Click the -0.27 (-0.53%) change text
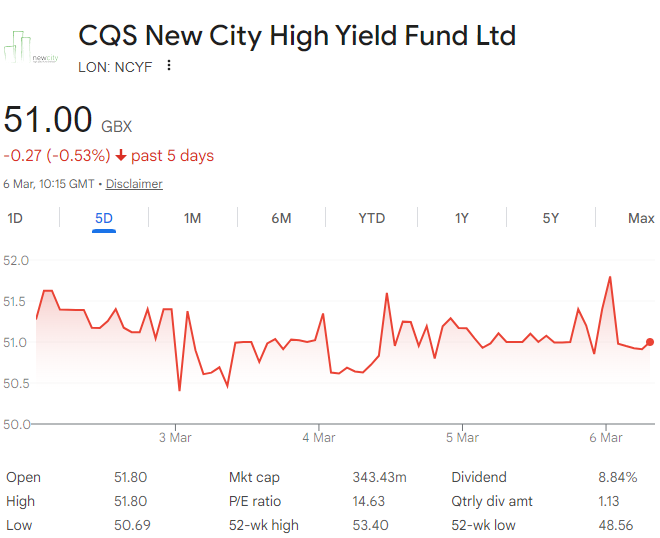 click(x=57, y=156)
